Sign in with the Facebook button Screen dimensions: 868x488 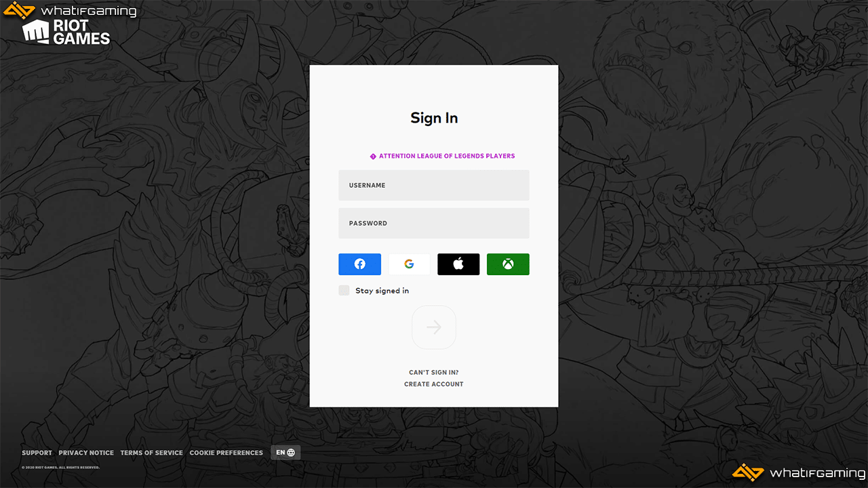pyautogui.click(x=359, y=264)
